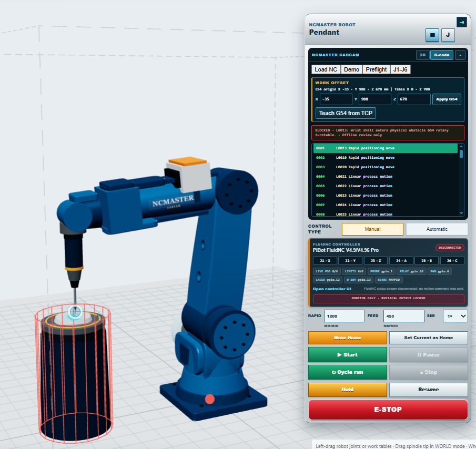Hit the red E-STOP button
The height and width of the screenshot is (449, 476).
pos(388,410)
